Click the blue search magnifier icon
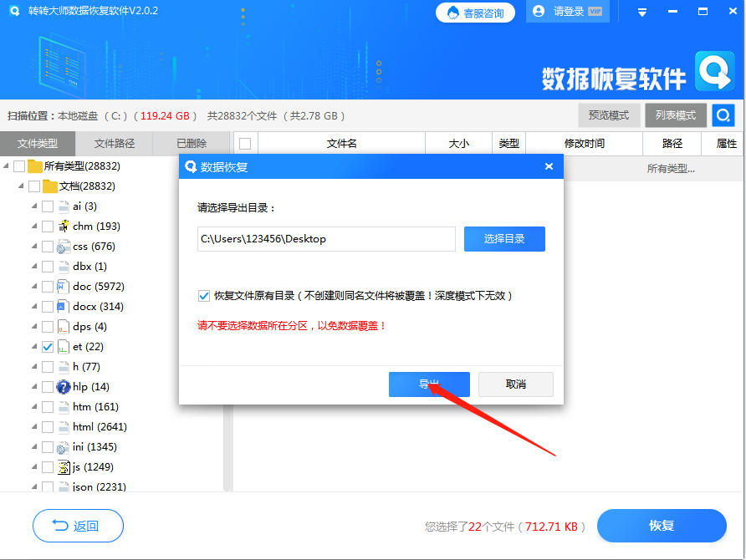Viewport: 746px width, 560px height. [723, 115]
